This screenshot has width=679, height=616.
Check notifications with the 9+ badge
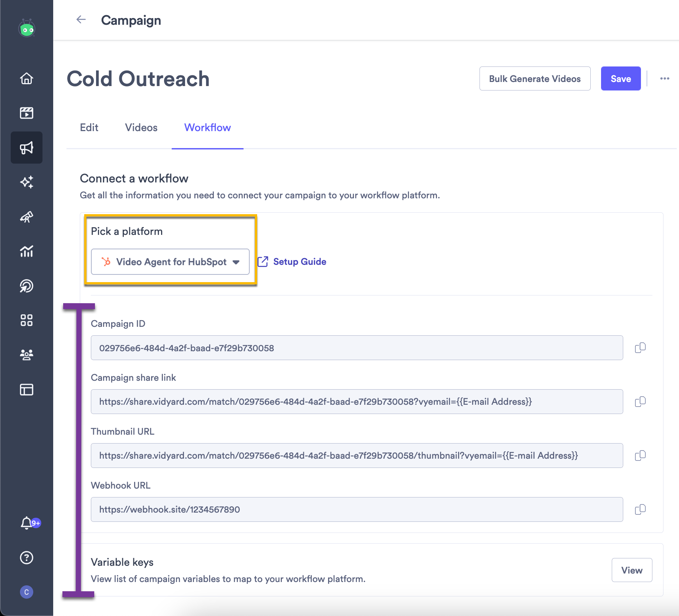(x=26, y=523)
